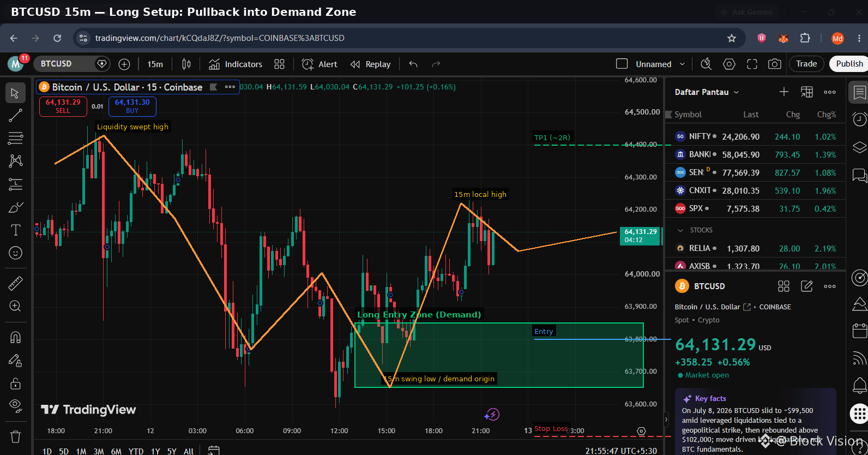Select the layout setup square icon

click(x=622, y=64)
